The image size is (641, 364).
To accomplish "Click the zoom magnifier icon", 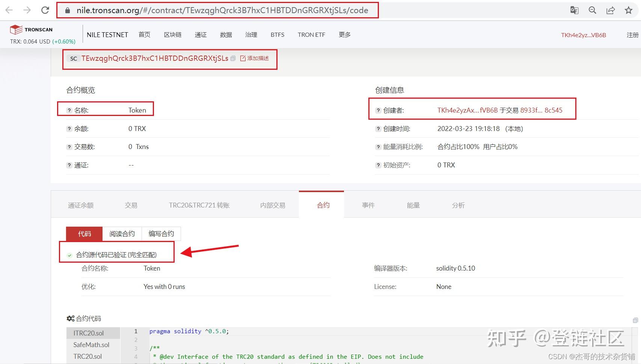I will coord(593,10).
